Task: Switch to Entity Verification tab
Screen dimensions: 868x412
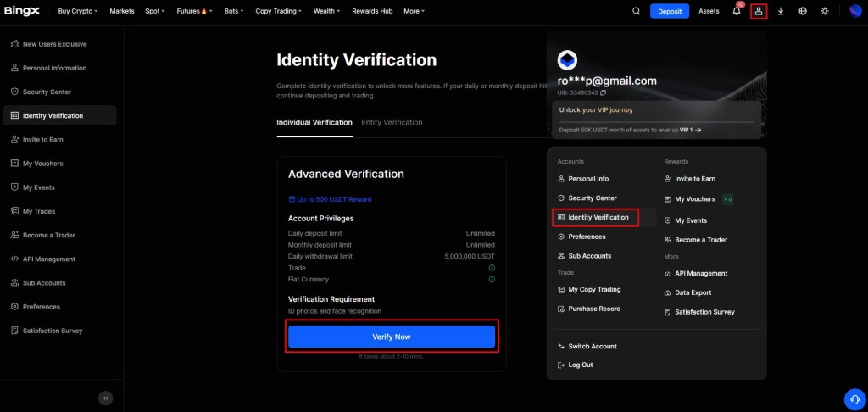Action: click(x=392, y=122)
